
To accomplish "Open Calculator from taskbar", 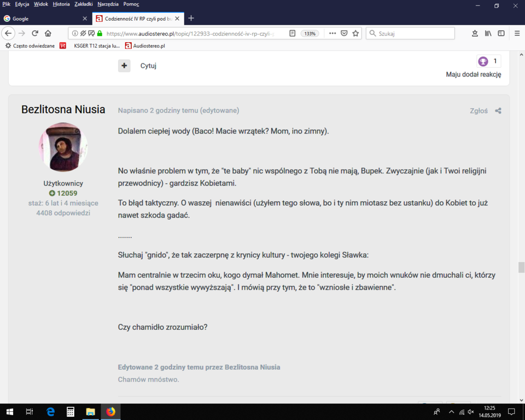I will (x=71, y=412).
